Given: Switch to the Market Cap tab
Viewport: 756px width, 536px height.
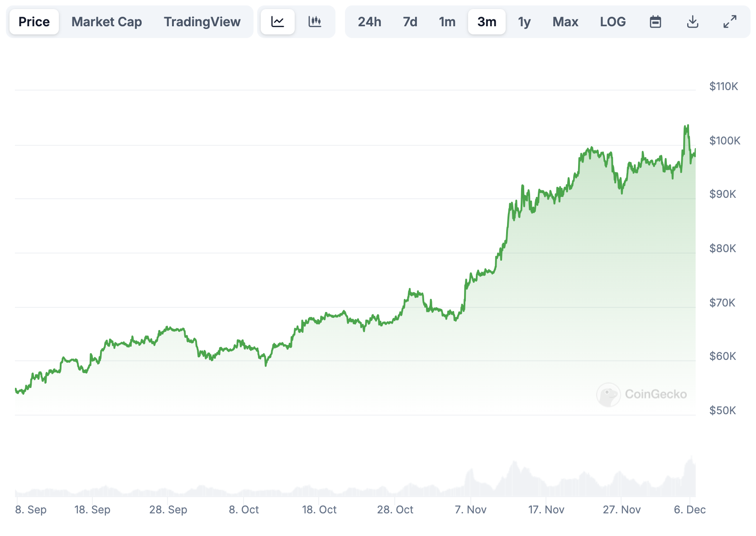Looking at the screenshot, I should (x=106, y=21).
